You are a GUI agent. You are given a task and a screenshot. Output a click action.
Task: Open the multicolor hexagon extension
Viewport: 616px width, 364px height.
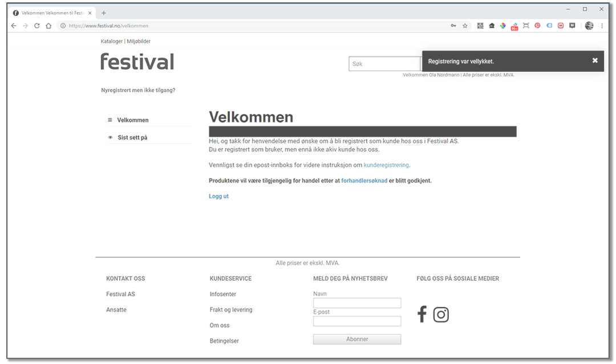(503, 26)
